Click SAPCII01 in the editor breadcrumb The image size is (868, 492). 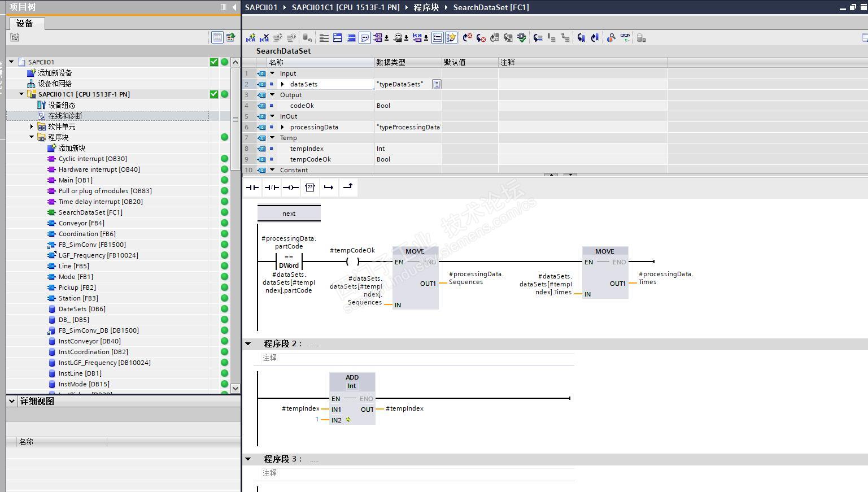(x=261, y=7)
